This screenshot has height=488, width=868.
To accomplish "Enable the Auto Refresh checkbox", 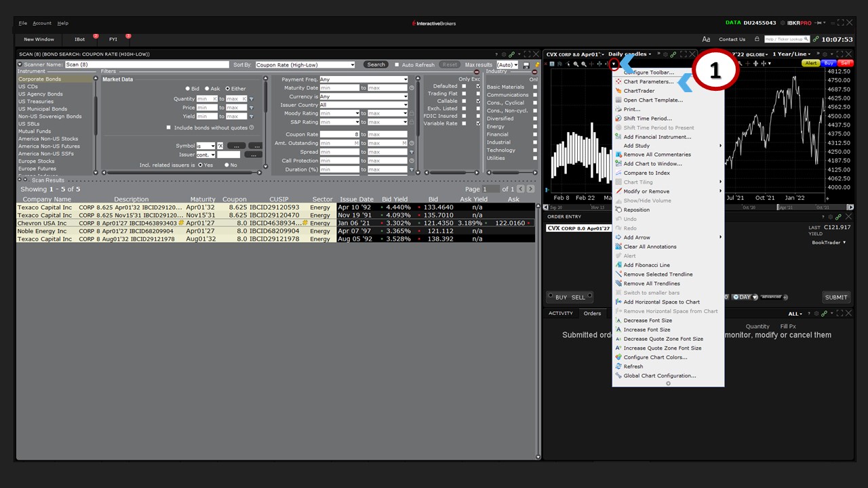I will [x=397, y=65].
